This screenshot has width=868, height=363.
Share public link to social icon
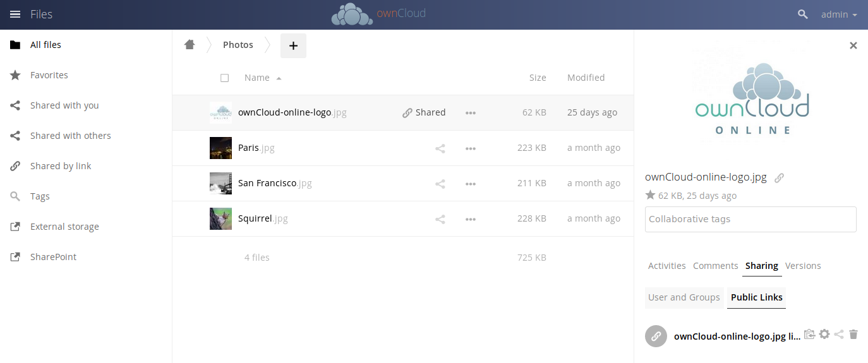(839, 335)
